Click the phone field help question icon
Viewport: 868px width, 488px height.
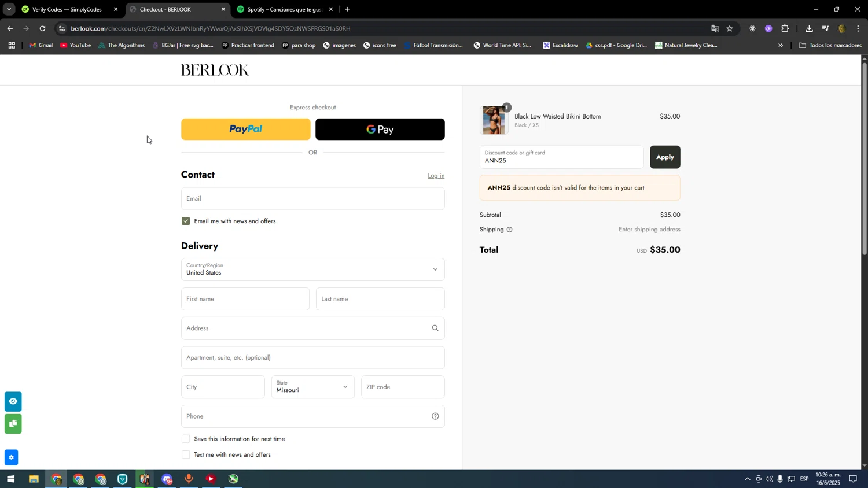tap(435, 416)
